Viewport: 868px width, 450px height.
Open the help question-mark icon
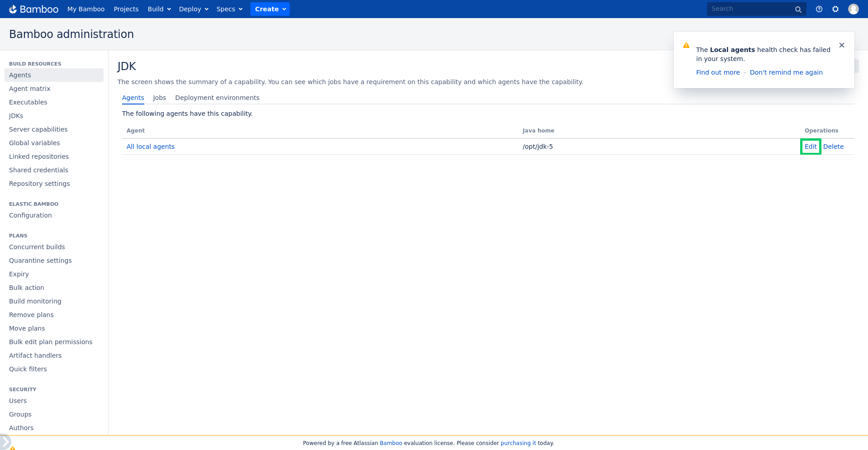coord(819,9)
